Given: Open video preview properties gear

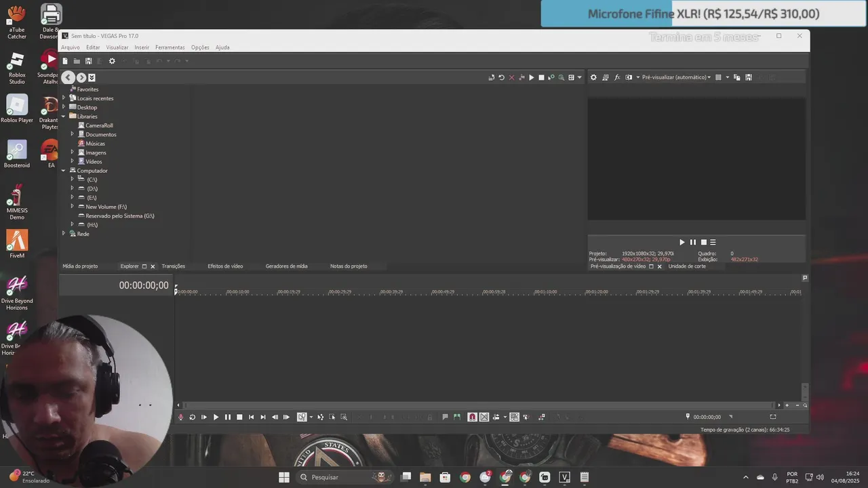Looking at the screenshot, I should (x=593, y=77).
